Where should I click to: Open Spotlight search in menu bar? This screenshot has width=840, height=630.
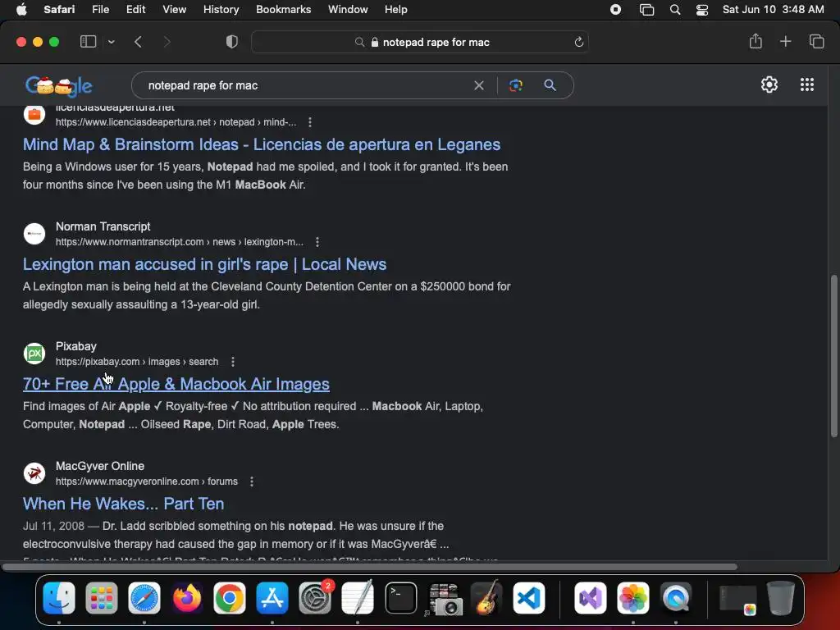tap(675, 10)
